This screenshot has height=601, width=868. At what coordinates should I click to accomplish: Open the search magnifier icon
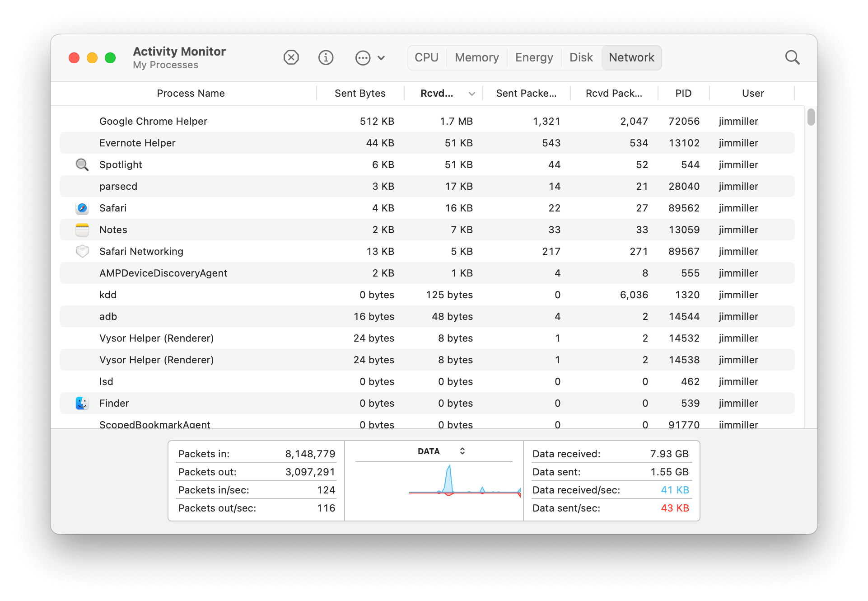793,57
